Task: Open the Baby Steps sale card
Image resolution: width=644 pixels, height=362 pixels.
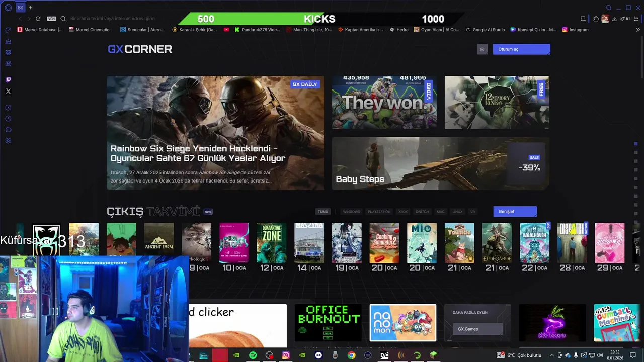Action: [x=441, y=164]
